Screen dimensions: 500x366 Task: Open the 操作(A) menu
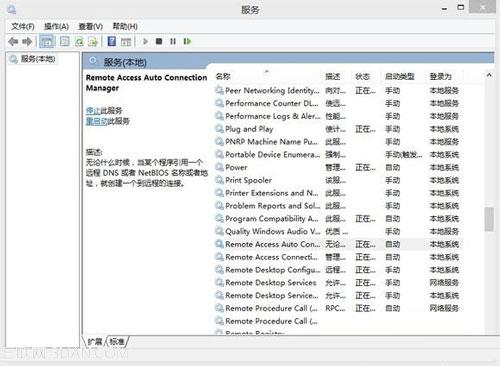click(x=56, y=26)
